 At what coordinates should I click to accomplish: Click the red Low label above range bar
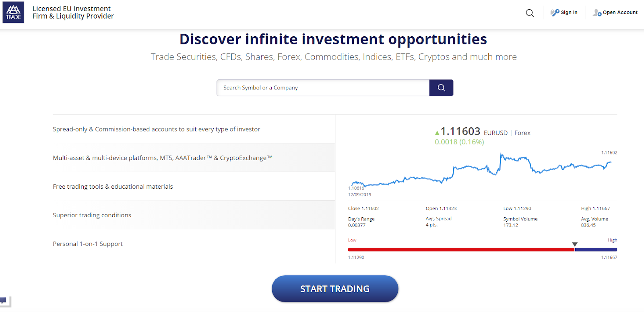coord(352,240)
